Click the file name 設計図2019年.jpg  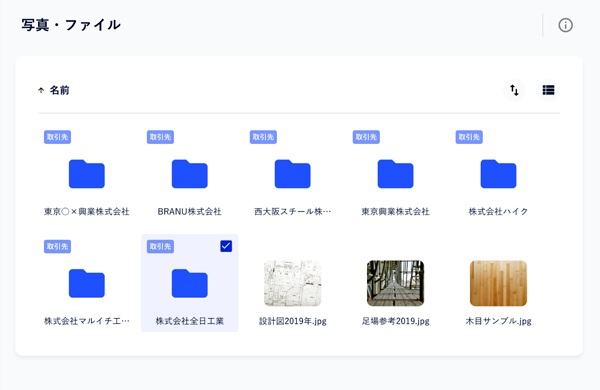(293, 321)
